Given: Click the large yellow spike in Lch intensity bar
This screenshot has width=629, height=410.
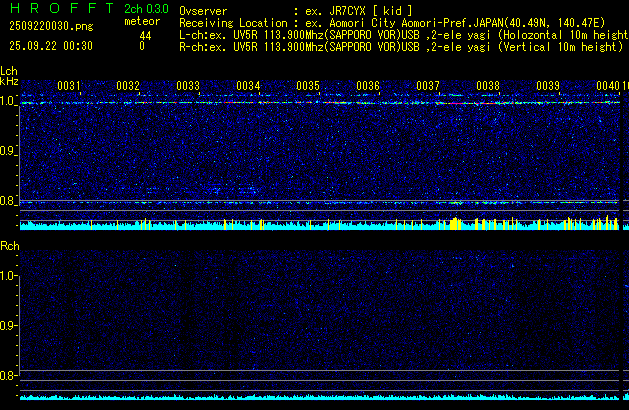Looking at the screenshot, I should [456, 223].
